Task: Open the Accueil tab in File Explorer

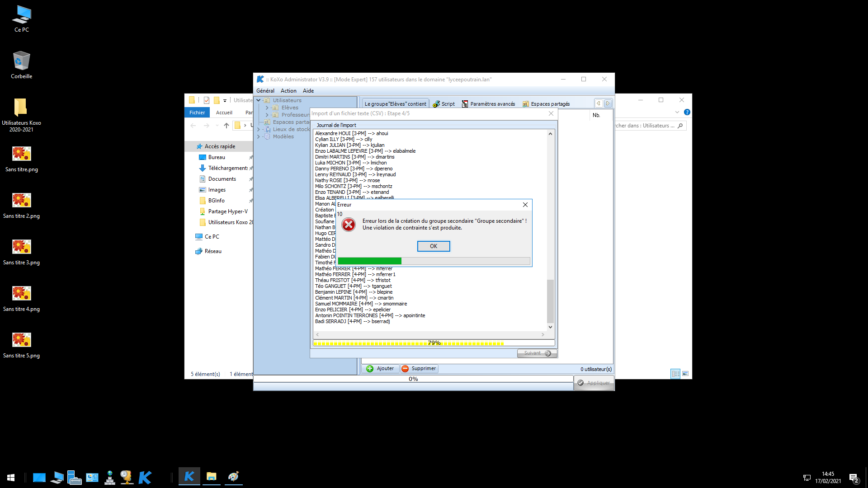Action: [x=224, y=113]
